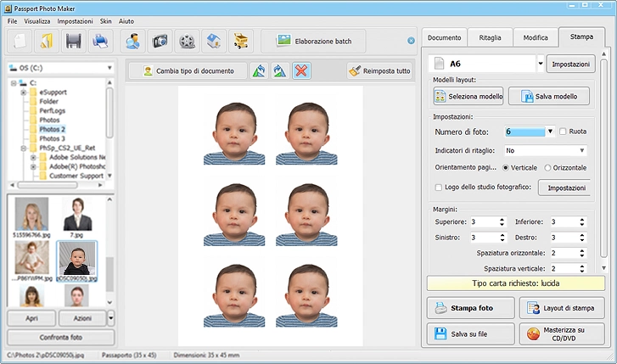The width and height of the screenshot is (617, 364).
Task: Open the Skin menu
Action: [x=105, y=21]
